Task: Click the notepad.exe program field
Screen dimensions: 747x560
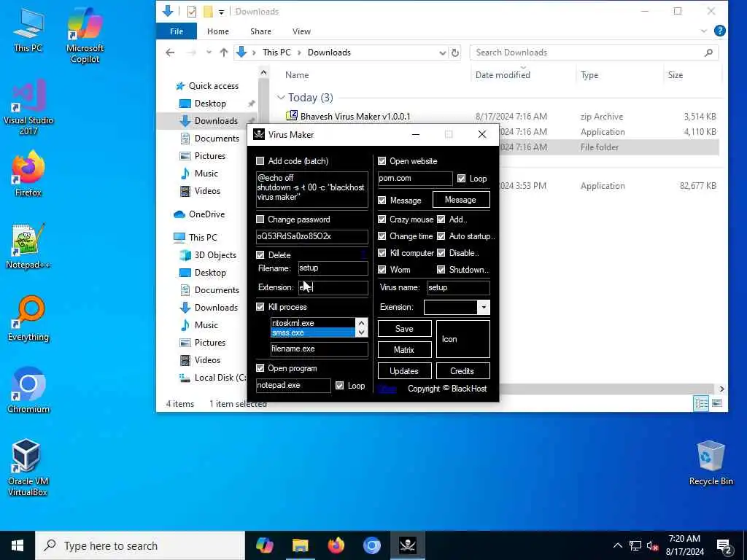Action: click(293, 385)
